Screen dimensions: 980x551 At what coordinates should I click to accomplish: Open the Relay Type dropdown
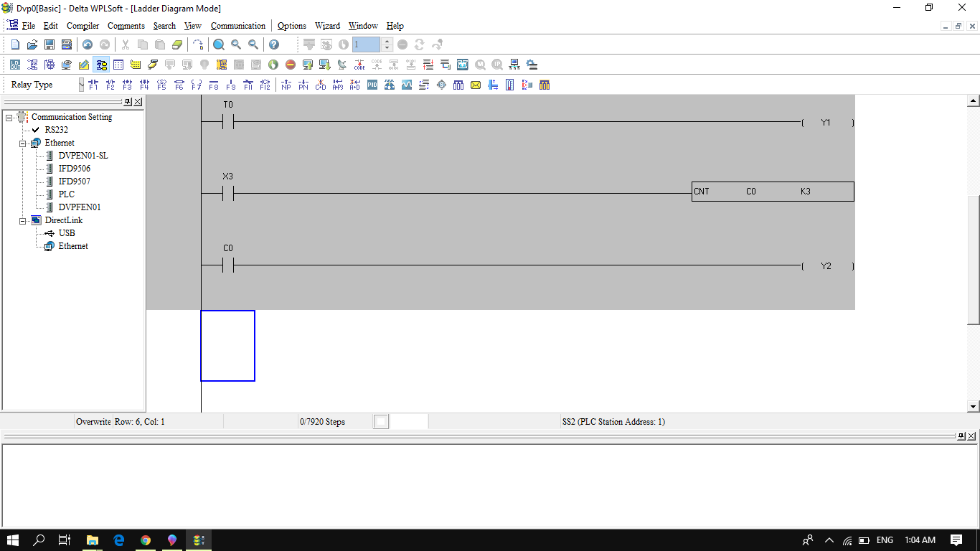(x=81, y=85)
